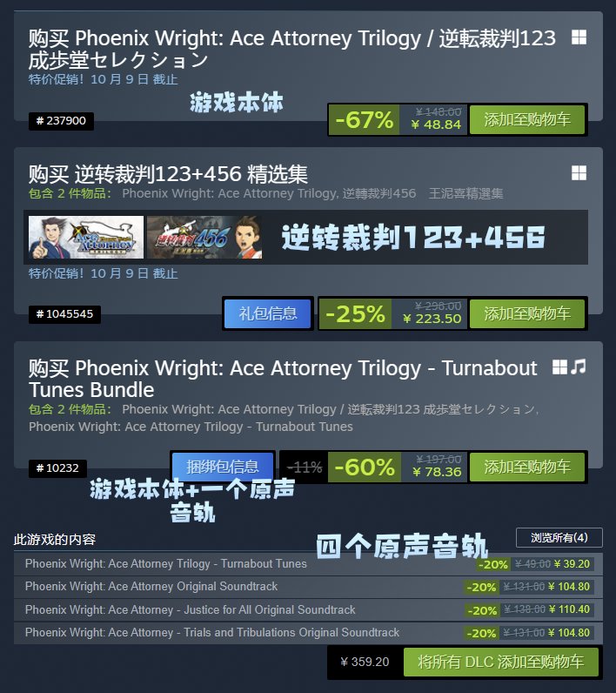
Task: Open the 逆转裁判456 thumbnail image
Action: pos(204,237)
